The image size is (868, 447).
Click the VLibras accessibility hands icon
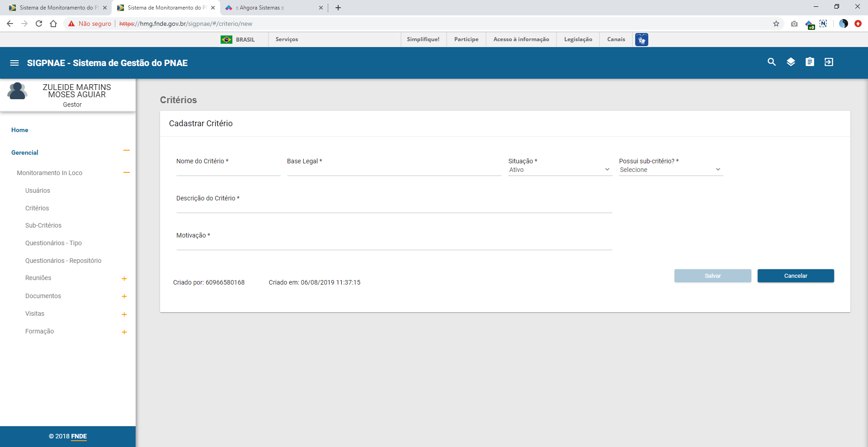pyautogui.click(x=641, y=40)
